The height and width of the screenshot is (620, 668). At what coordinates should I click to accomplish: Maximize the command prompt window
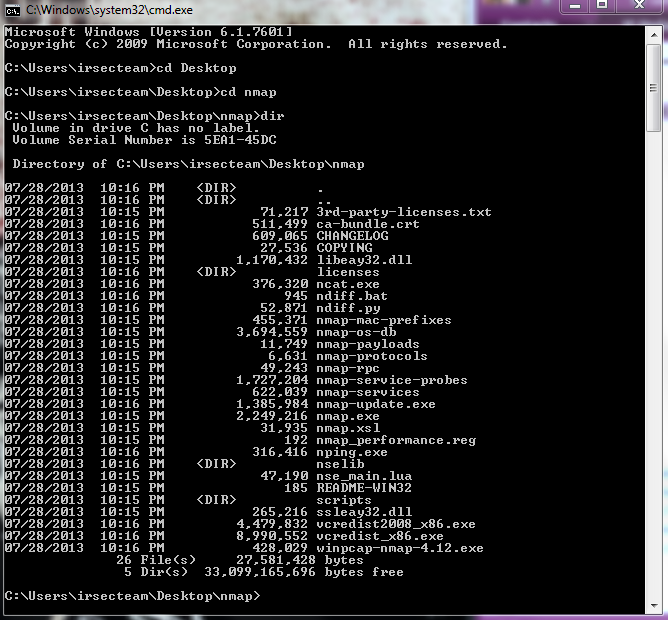pos(602,7)
